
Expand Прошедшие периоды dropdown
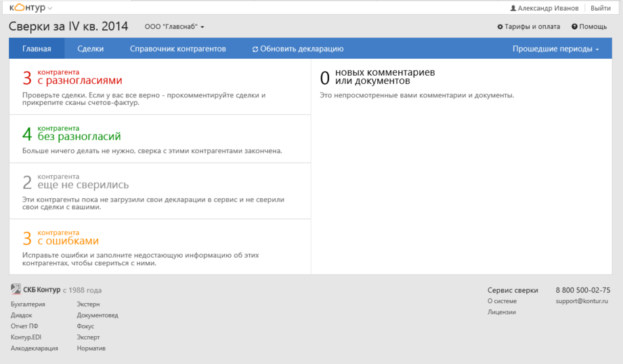555,49
